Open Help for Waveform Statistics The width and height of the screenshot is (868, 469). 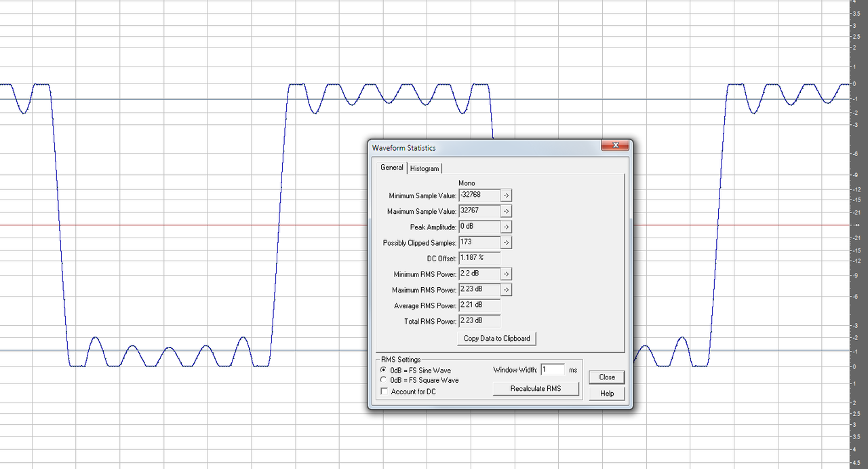coord(607,394)
